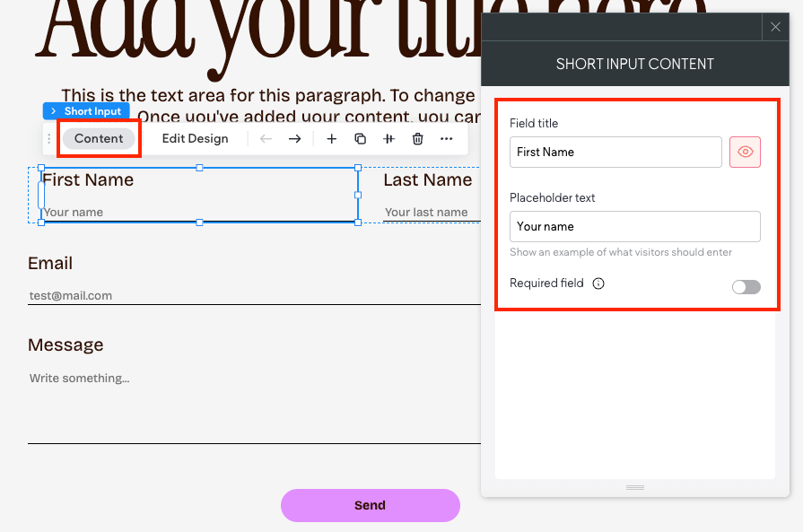This screenshot has width=803, height=532.
Task: Close the Short Input Content panel
Action: [x=775, y=28]
